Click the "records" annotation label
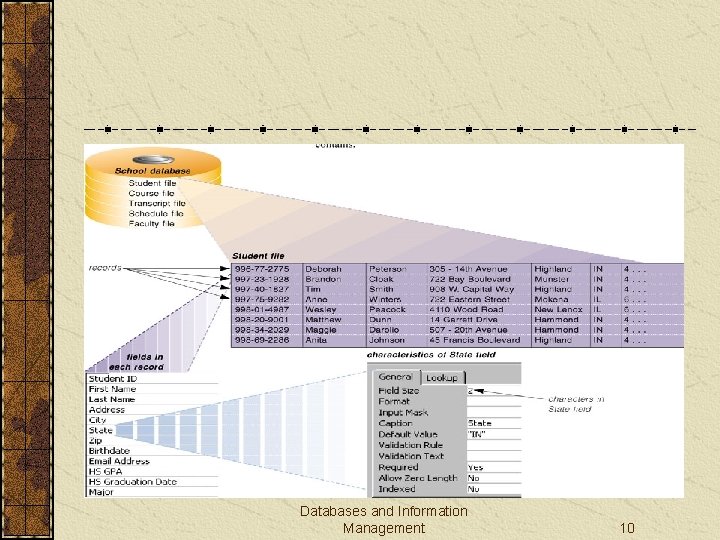The width and height of the screenshot is (720, 540). coord(105,268)
